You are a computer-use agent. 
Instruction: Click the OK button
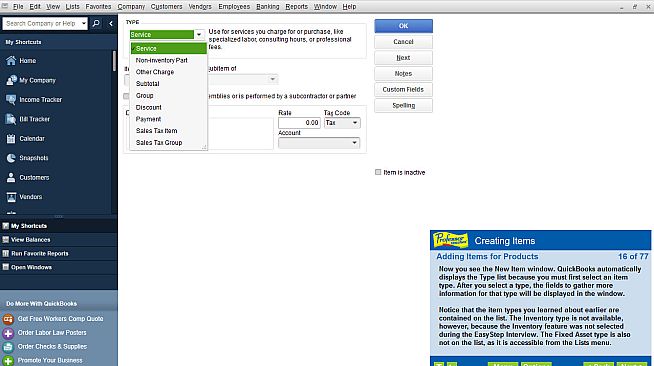click(x=403, y=26)
